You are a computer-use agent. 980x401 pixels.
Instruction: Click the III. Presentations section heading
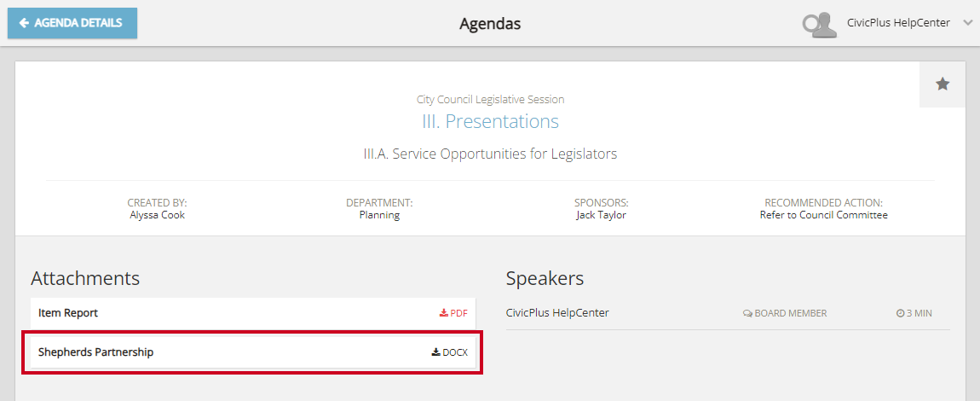click(x=490, y=121)
